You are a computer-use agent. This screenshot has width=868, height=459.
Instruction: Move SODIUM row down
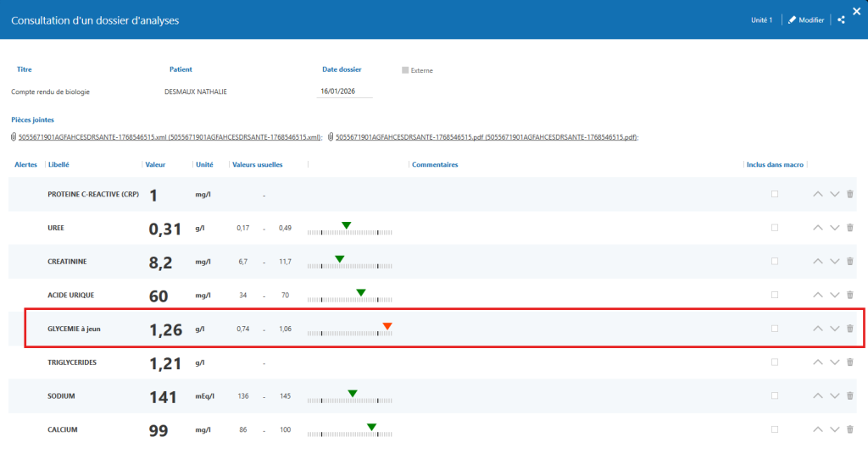(x=835, y=395)
